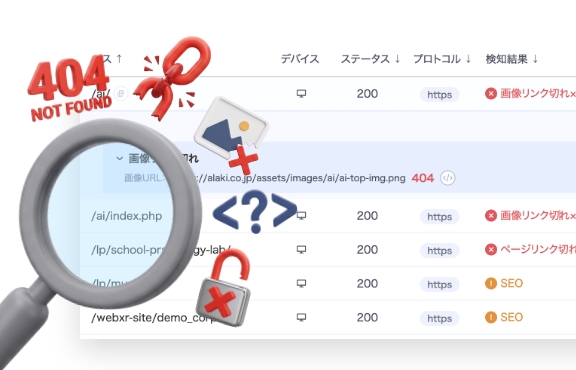Viewport: 576px width, 370px height.
Task: Select the /ai/index.php path
Action: (127, 216)
